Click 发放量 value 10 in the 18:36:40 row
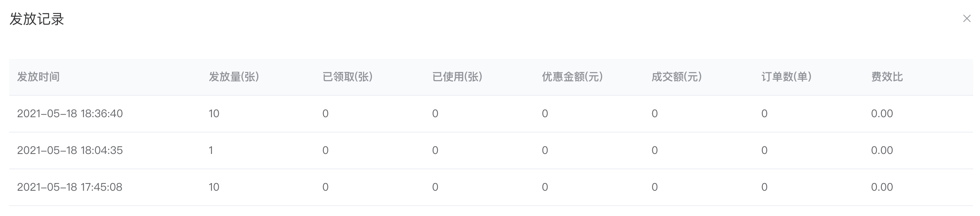Screen dimensions: 980x216 click(x=214, y=114)
